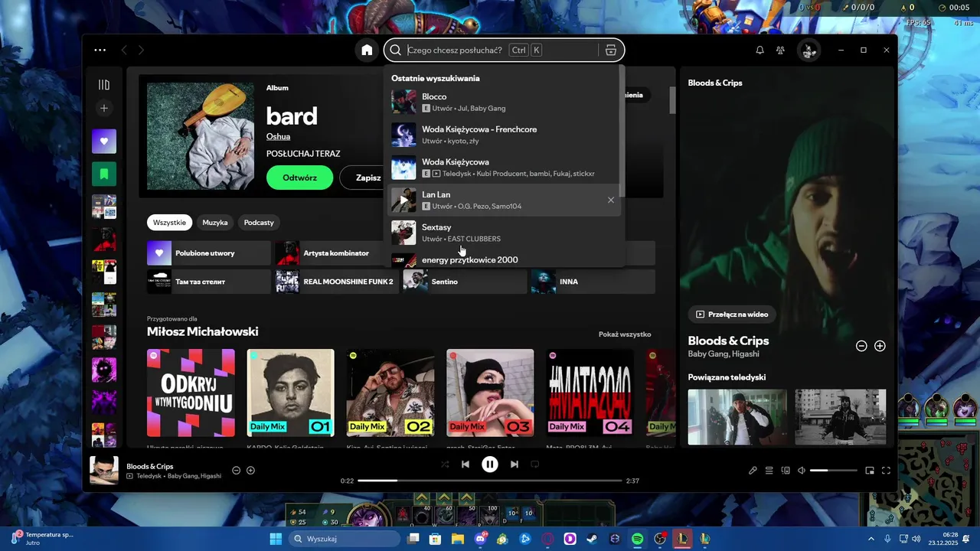This screenshot has width=980, height=551.
Task: Open energy przytkowice 2000 result
Action: click(x=504, y=259)
